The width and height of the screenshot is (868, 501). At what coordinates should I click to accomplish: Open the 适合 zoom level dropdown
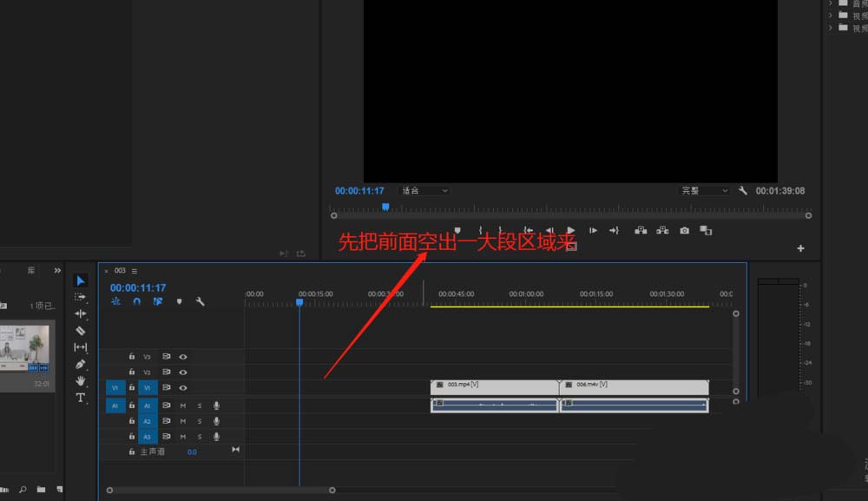(x=424, y=190)
